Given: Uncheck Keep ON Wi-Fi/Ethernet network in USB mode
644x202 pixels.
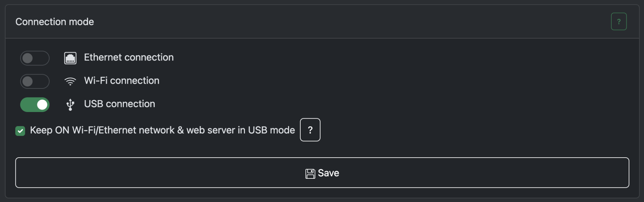Looking at the screenshot, I should tap(20, 131).
